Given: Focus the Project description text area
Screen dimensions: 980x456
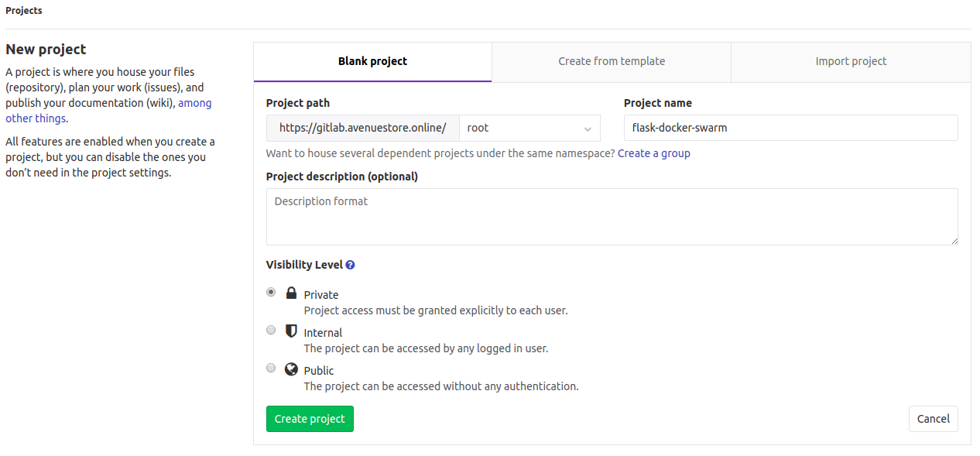Looking at the screenshot, I should [612, 217].
